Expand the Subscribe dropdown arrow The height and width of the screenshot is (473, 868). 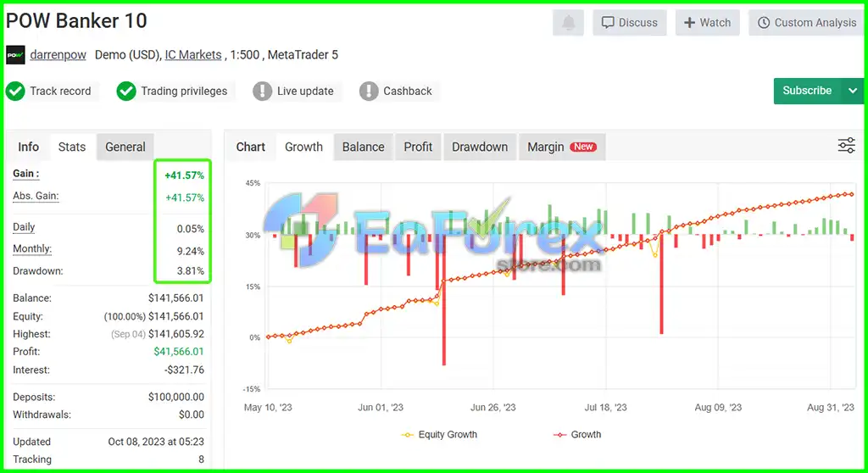click(x=853, y=91)
